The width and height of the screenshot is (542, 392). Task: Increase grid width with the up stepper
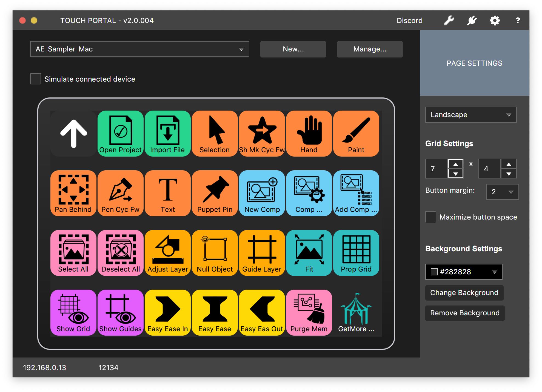point(455,164)
